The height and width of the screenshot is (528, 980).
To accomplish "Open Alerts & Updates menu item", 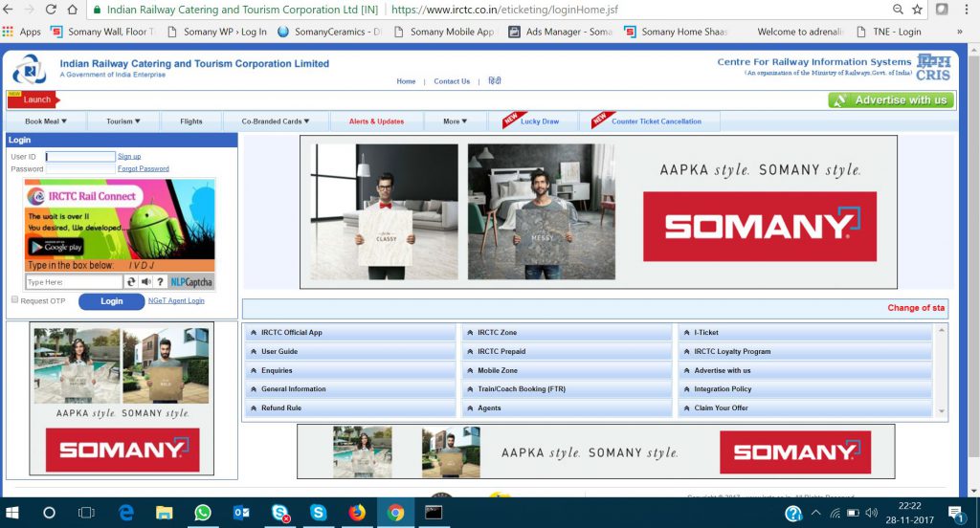I will [376, 121].
